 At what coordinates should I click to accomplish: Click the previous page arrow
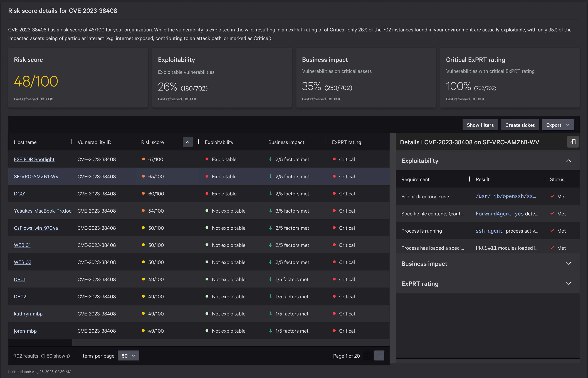367,356
